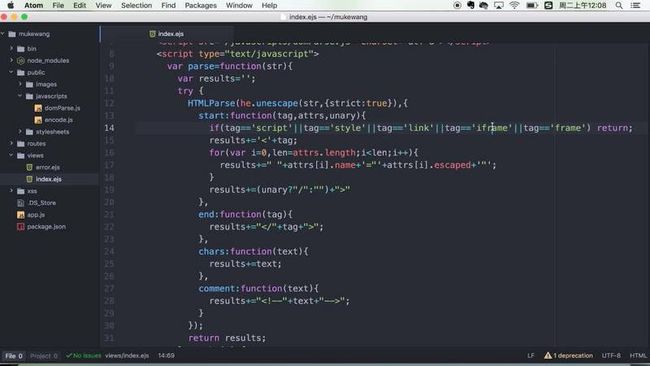Open package.json in the tree
650x366 pixels.
point(46,227)
